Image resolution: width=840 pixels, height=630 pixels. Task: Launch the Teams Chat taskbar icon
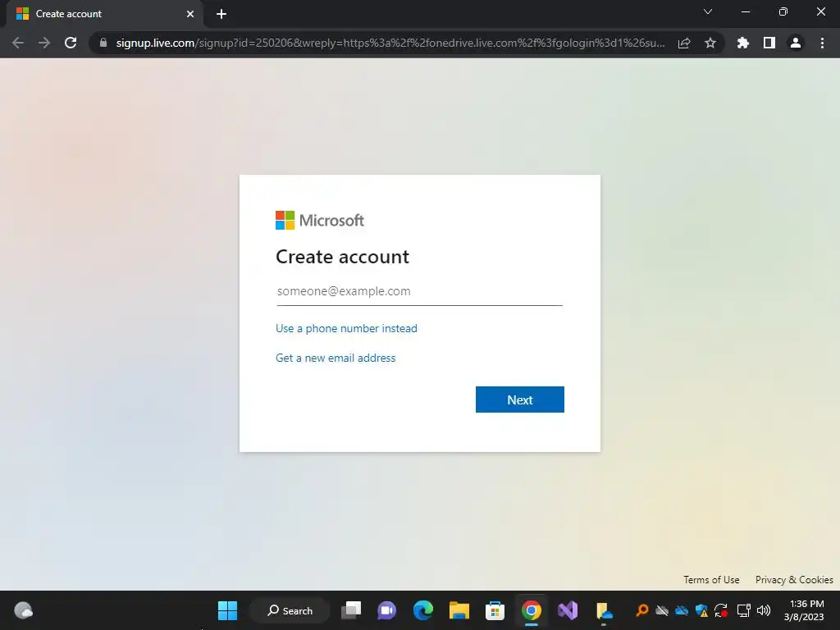coord(387,610)
